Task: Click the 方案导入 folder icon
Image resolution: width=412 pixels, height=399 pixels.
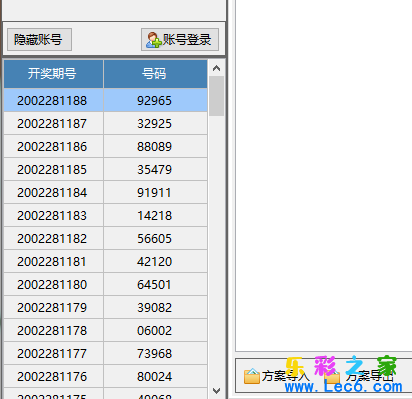Action: tap(252, 376)
